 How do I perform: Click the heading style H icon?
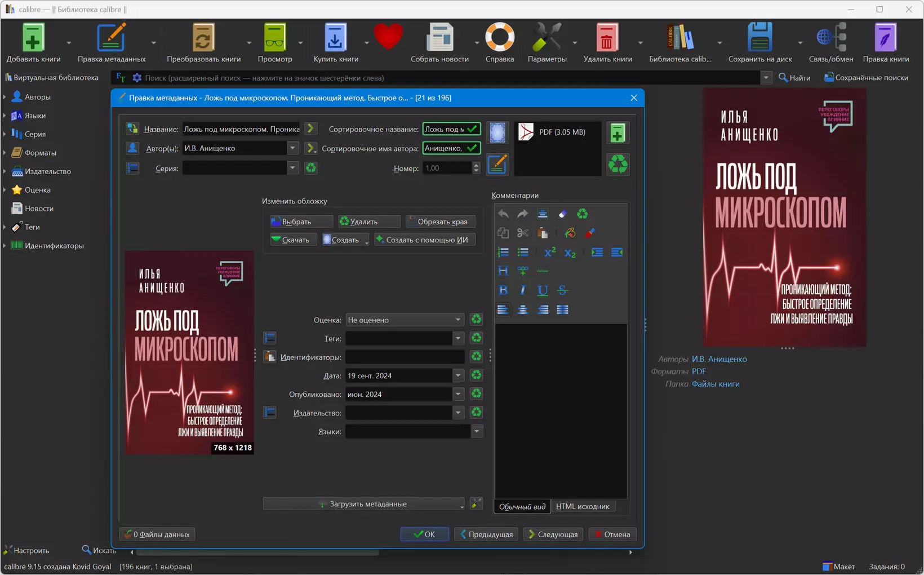pyautogui.click(x=503, y=271)
